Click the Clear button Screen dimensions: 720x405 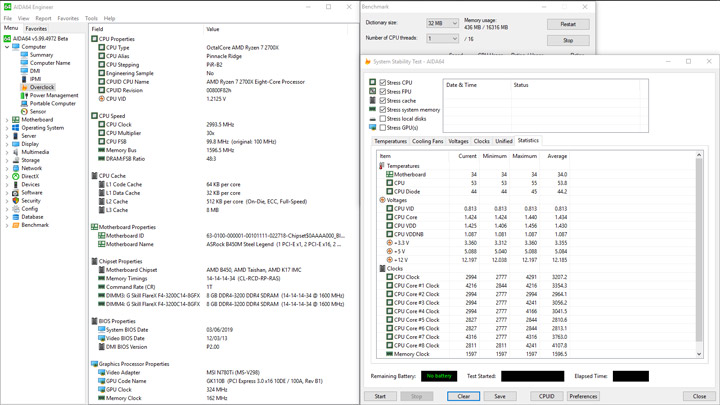click(x=463, y=396)
